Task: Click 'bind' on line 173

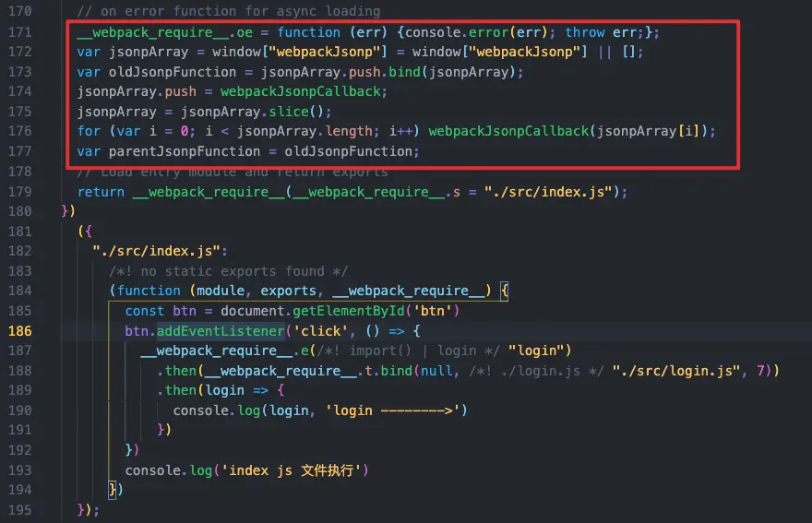Action: tap(404, 72)
